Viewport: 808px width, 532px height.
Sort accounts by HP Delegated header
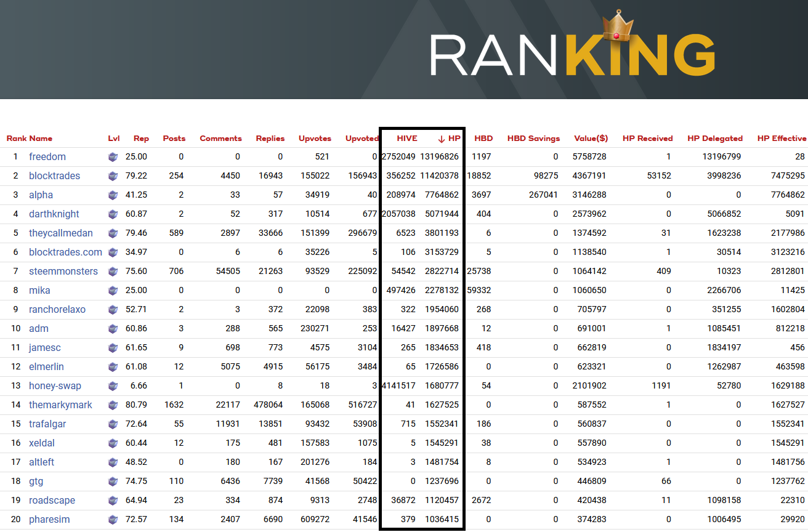point(715,139)
